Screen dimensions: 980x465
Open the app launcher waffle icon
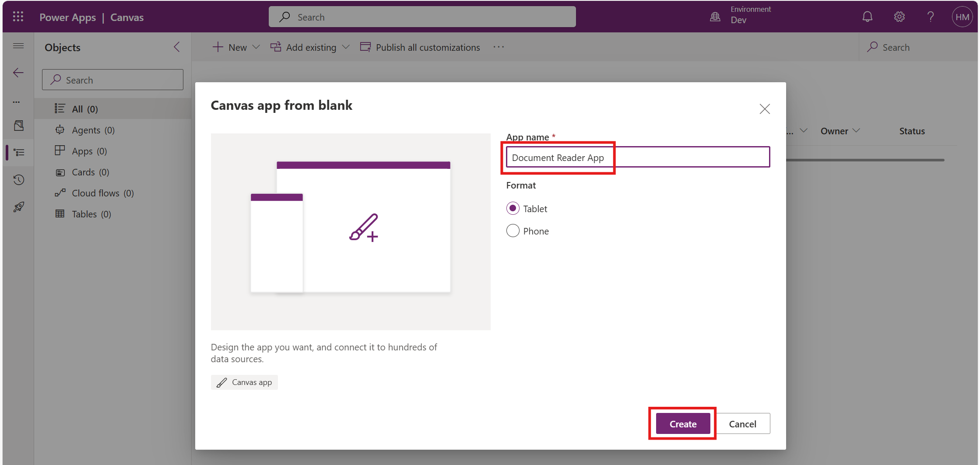coord(18,17)
